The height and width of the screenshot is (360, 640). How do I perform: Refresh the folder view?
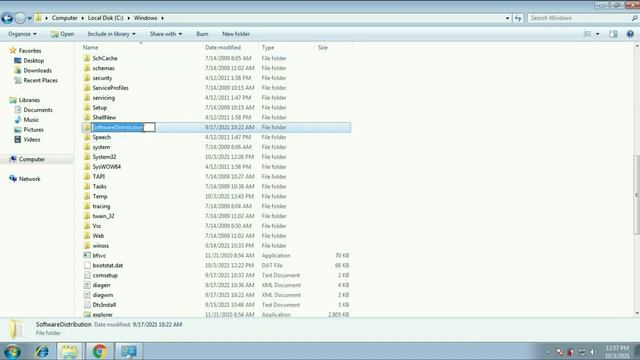click(518, 18)
